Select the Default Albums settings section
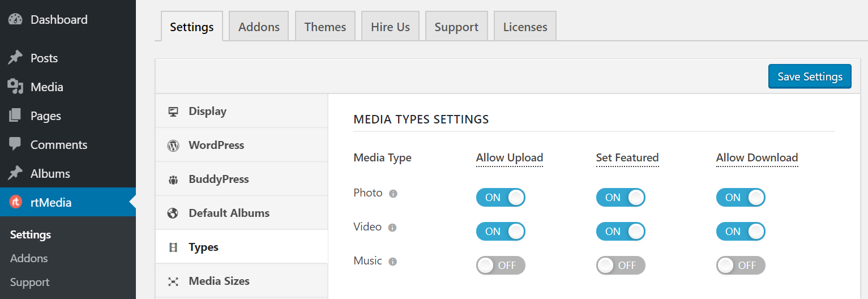 point(242,213)
